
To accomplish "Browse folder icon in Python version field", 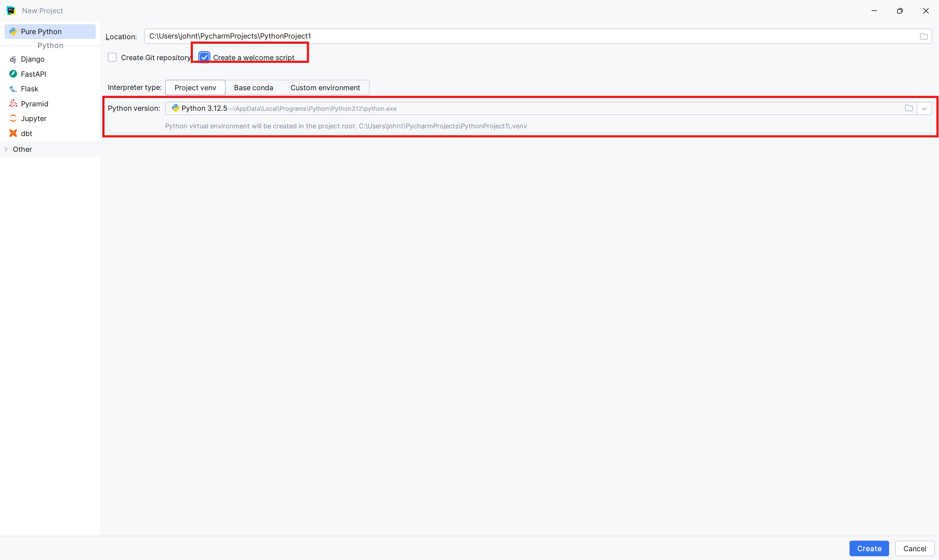I will click(x=909, y=108).
